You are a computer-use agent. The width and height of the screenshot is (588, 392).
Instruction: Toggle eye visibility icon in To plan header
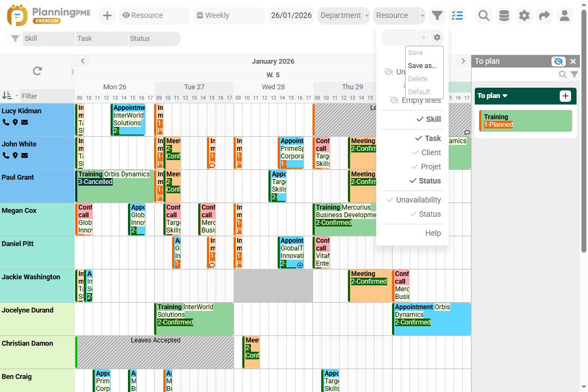pyautogui.click(x=559, y=61)
